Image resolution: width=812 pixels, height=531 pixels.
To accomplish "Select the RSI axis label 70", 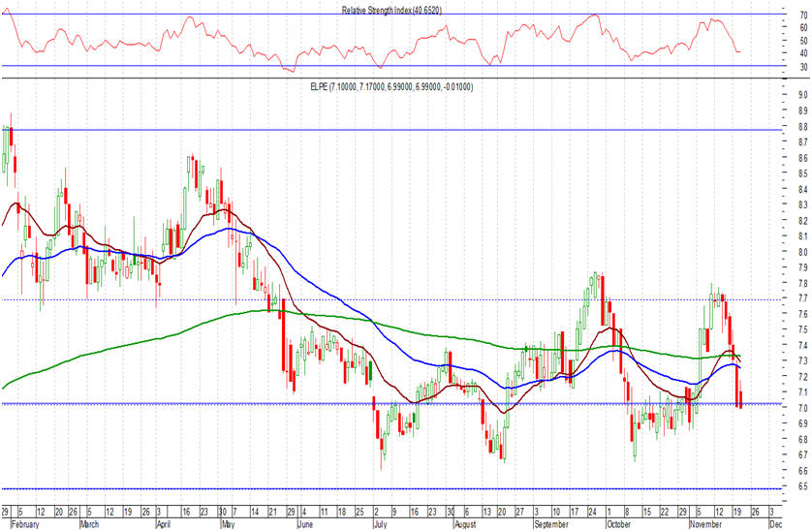I will point(803,16).
